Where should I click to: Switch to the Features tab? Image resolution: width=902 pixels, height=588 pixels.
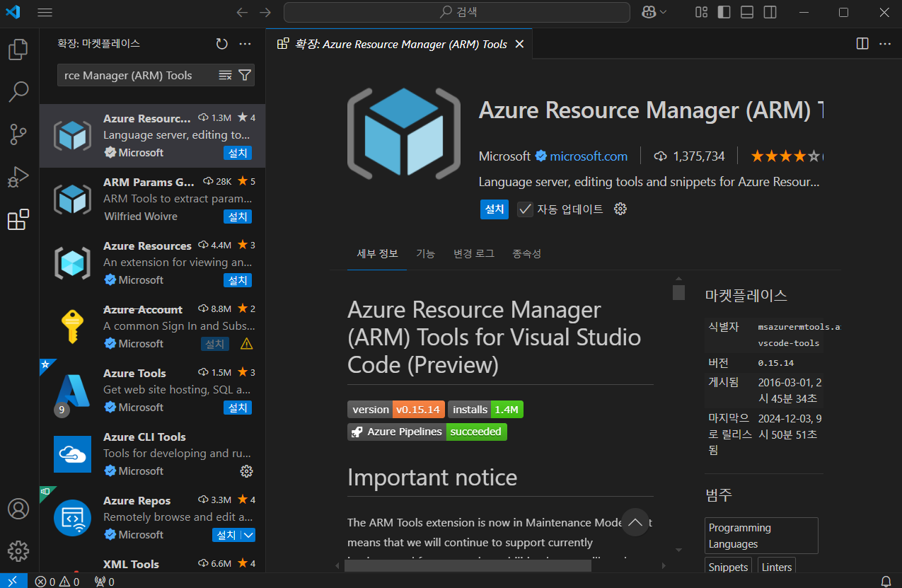(x=425, y=253)
